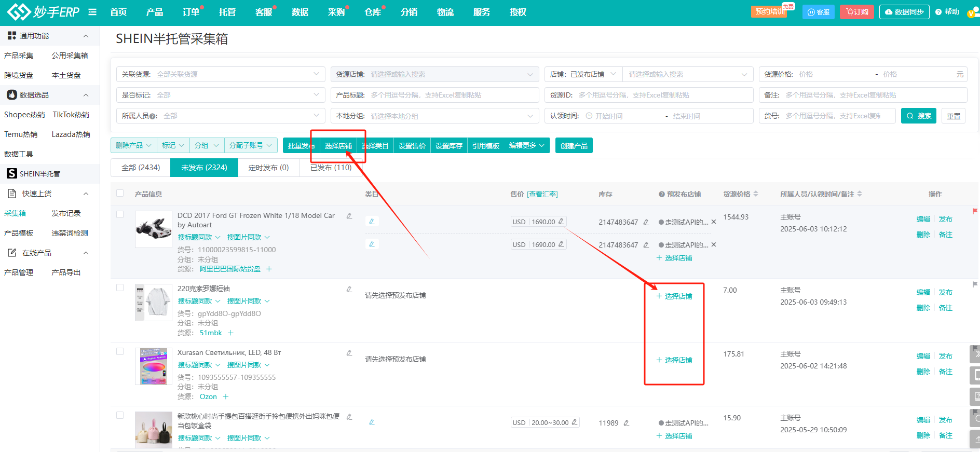Tick checkbox for 220克索罗娜短袖 row
This screenshot has width=980, height=452.
point(120,287)
